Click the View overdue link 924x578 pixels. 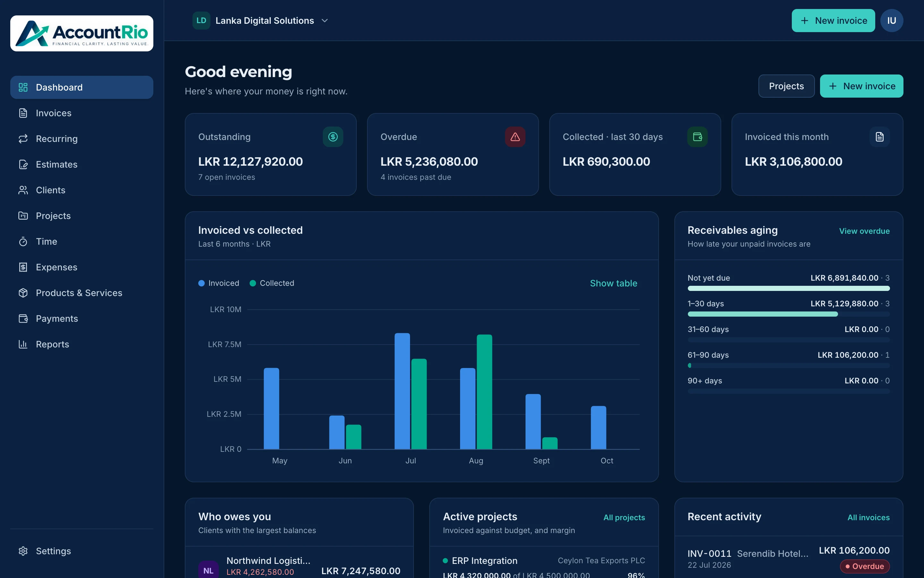coord(864,231)
